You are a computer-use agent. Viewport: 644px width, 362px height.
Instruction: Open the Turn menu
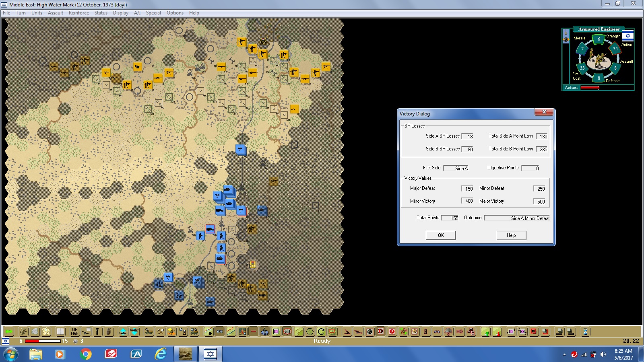coord(21,13)
